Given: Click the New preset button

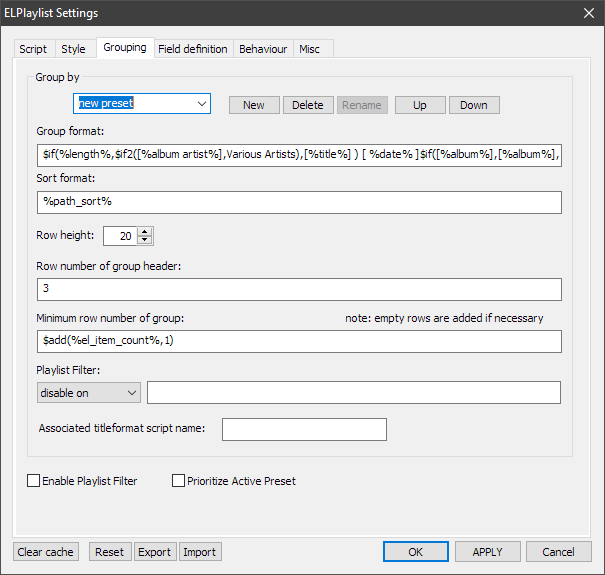Looking at the screenshot, I should pos(254,105).
